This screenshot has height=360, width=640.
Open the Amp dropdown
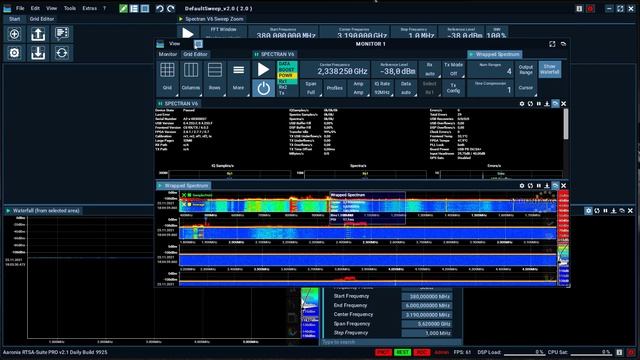[358, 88]
